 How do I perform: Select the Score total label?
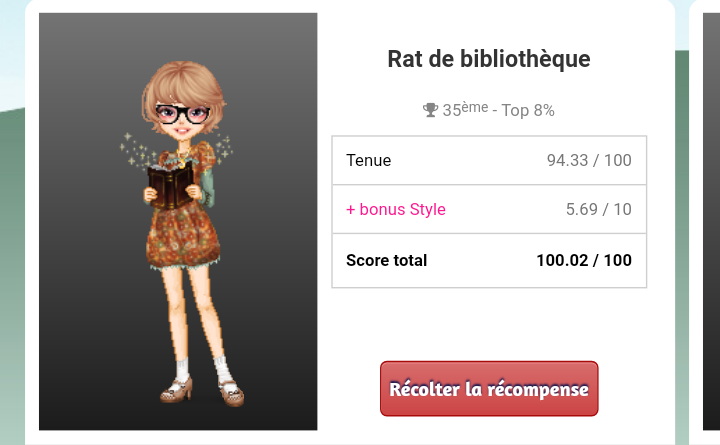point(387,260)
